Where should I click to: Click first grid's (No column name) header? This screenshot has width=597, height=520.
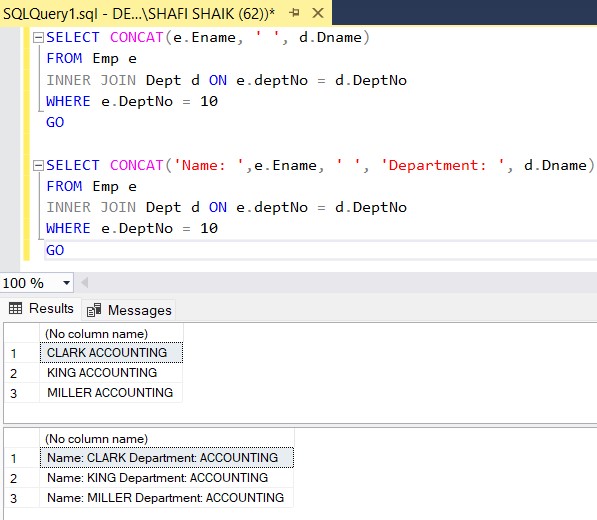point(111,333)
